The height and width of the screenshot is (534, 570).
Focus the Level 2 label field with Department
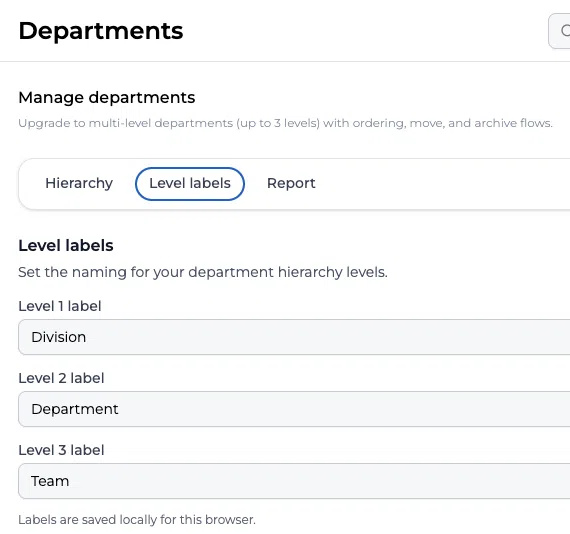[x=294, y=409]
